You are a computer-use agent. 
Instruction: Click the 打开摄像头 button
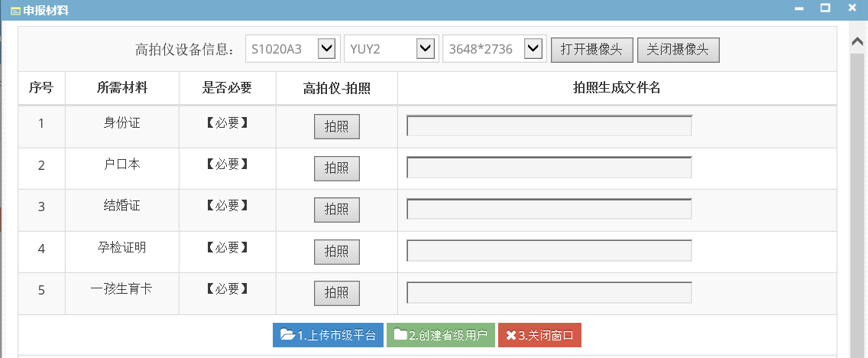tap(591, 49)
